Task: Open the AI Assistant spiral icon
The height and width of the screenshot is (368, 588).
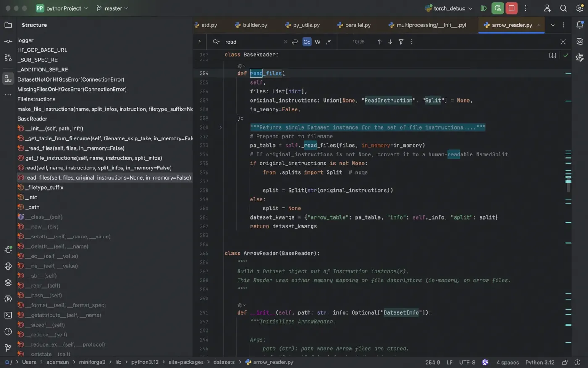Action: [x=580, y=41]
